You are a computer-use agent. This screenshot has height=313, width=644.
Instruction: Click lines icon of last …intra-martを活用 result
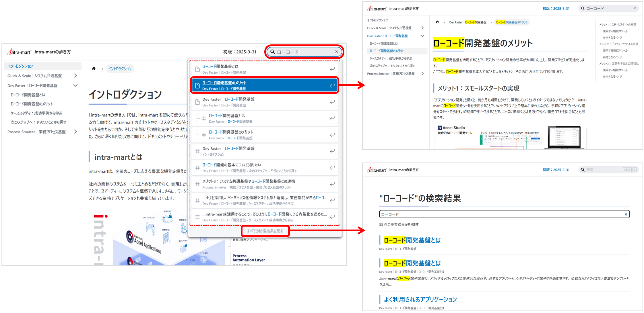(197, 217)
